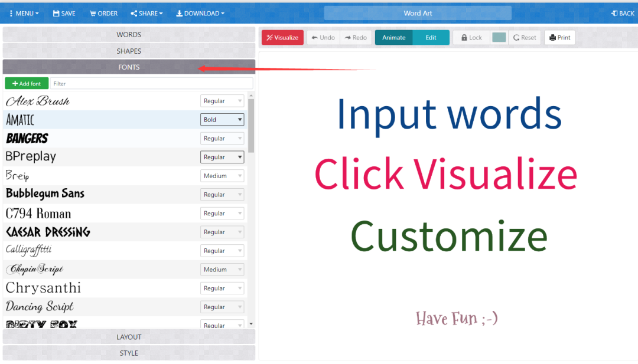
Task: Click font list scrollbar up arrow
Action: (x=251, y=96)
